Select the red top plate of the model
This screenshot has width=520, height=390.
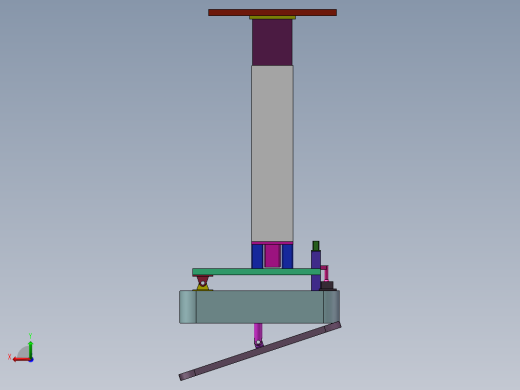pos(272,13)
